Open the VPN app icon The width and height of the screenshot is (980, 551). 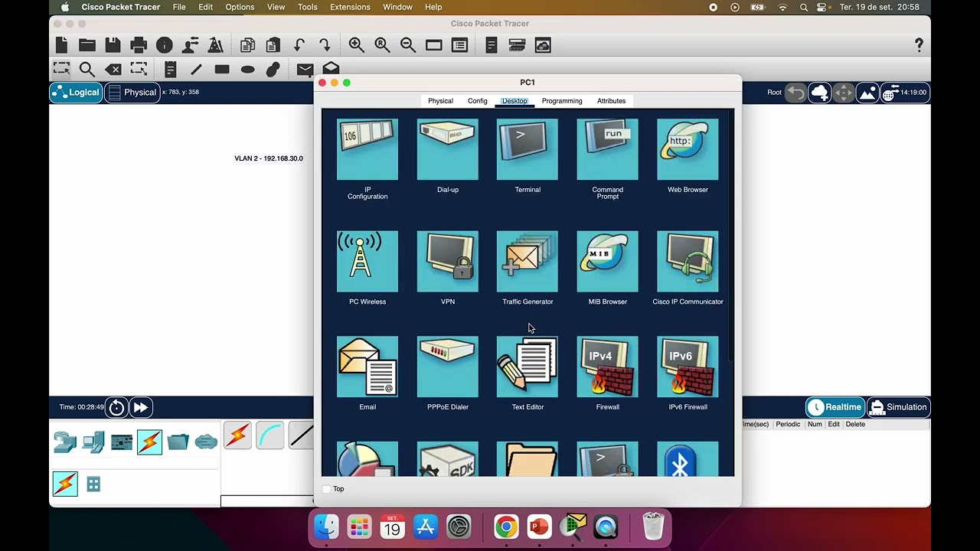pyautogui.click(x=448, y=262)
